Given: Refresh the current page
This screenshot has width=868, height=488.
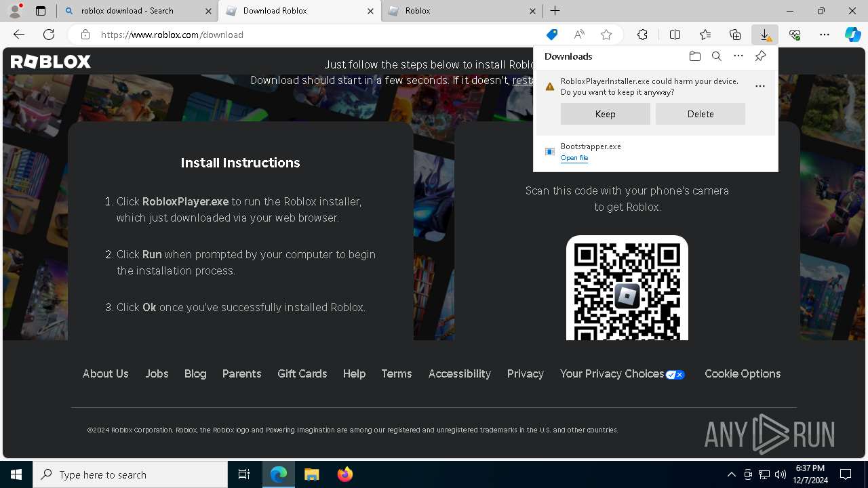Looking at the screenshot, I should (49, 35).
